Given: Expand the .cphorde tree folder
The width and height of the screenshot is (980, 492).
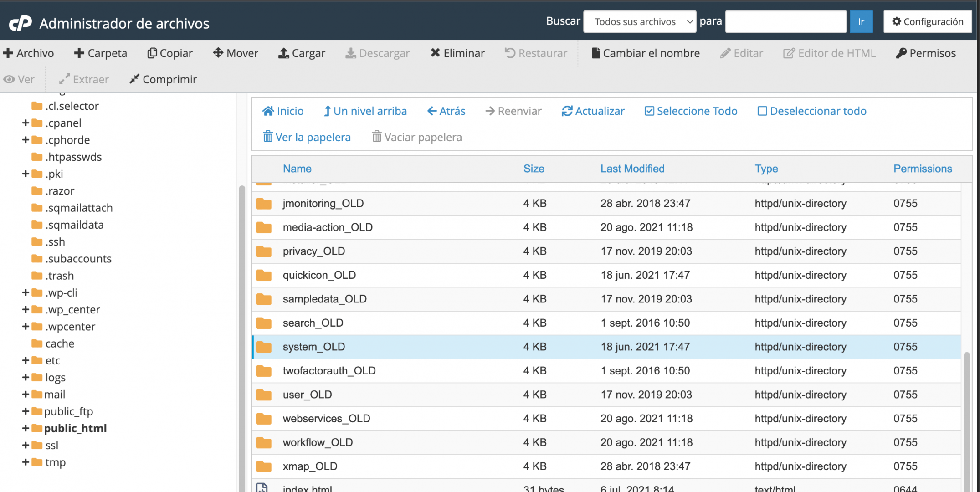Looking at the screenshot, I should coord(26,140).
